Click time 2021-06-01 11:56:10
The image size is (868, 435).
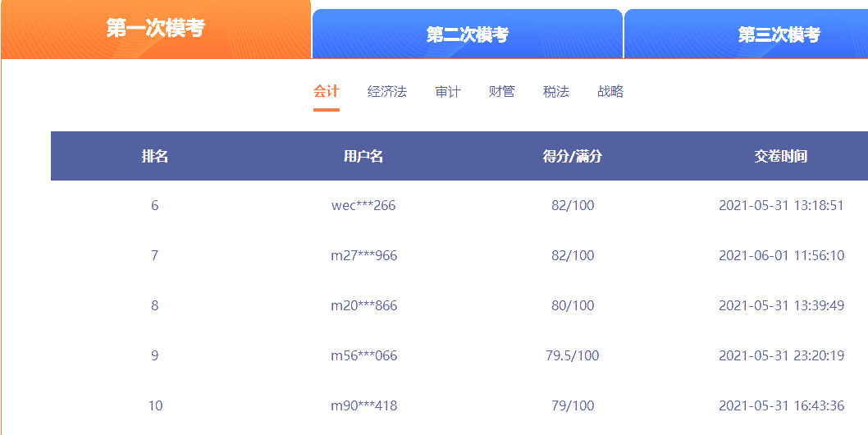(x=782, y=255)
